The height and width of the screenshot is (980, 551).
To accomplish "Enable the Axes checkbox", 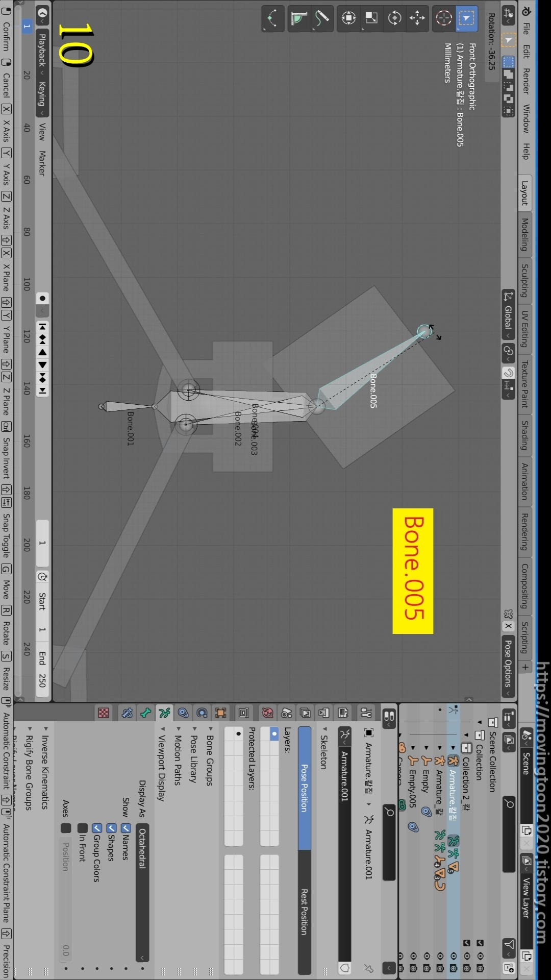I will point(65,828).
